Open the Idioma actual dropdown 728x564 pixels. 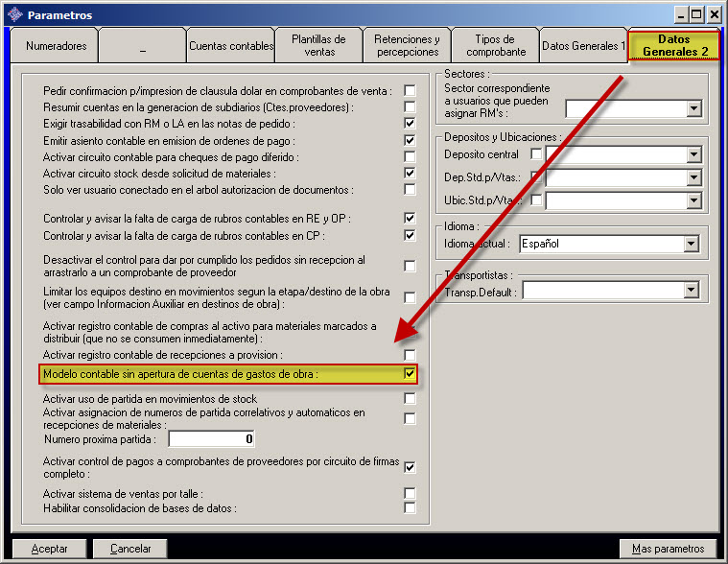click(x=691, y=245)
